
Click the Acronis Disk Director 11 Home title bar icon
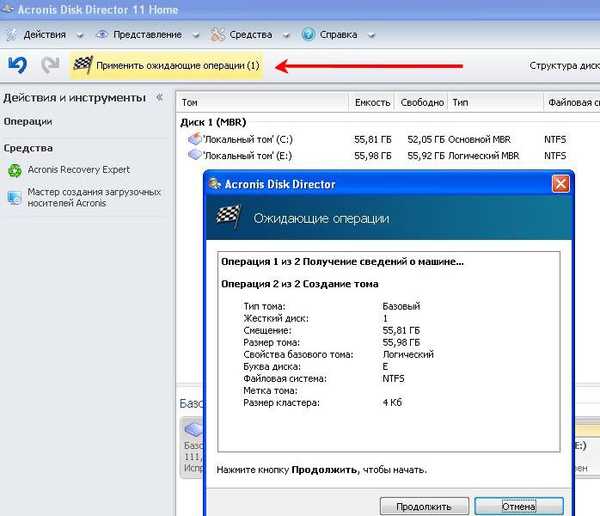(8, 8)
